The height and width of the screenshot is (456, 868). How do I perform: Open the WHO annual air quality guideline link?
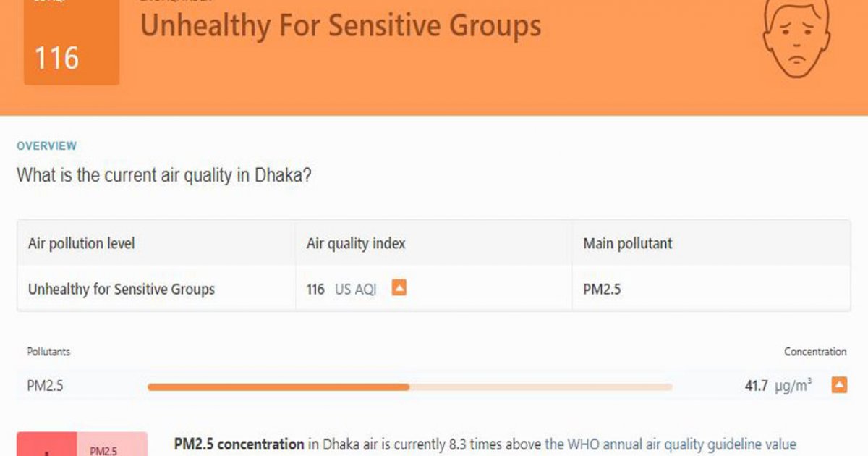tap(670, 444)
